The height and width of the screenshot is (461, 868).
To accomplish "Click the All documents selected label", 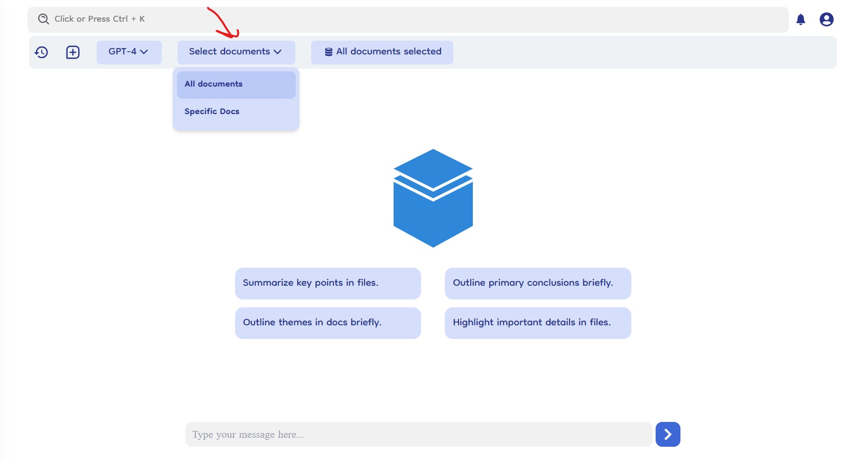I will (x=388, y=52).
